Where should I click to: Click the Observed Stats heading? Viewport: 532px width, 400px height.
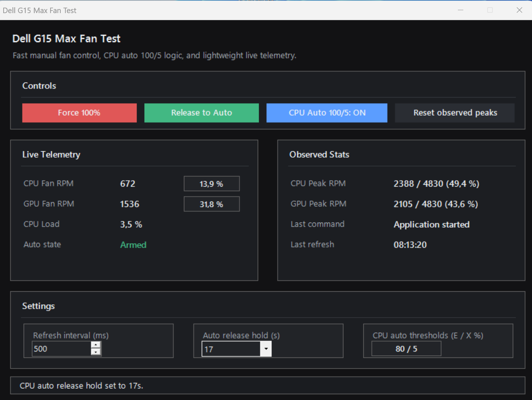pos(319,155)
